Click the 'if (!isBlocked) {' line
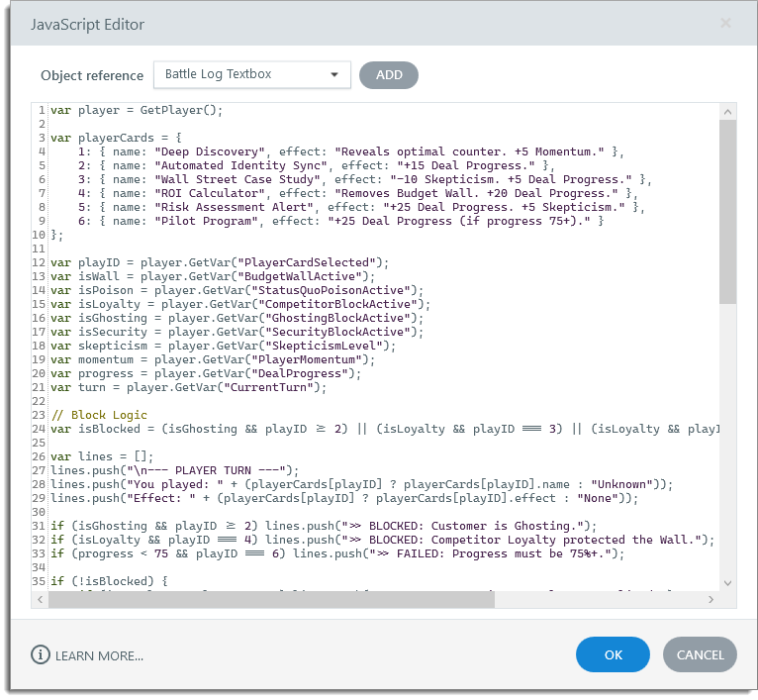Viewport: 758px width, 700px height. [109, 581]
